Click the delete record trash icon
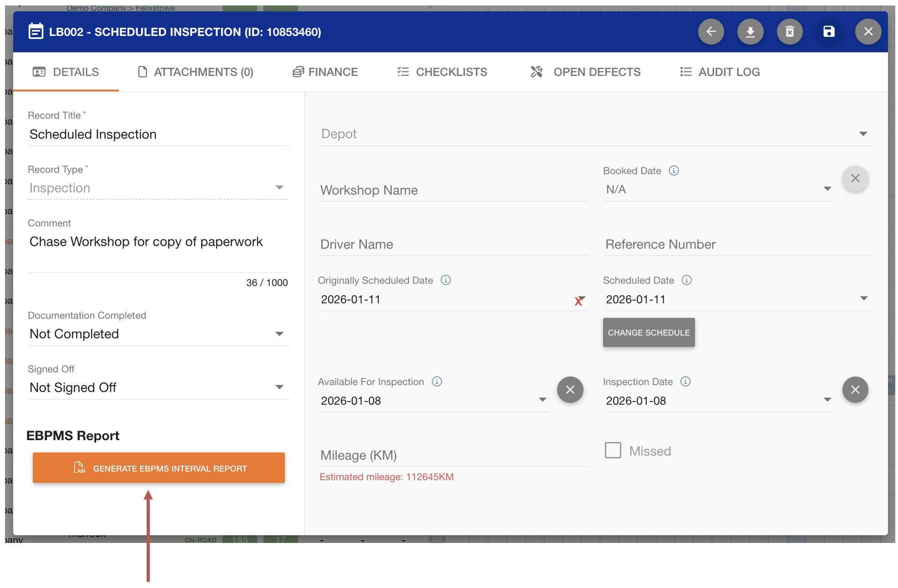 click(x=790, y=32)
